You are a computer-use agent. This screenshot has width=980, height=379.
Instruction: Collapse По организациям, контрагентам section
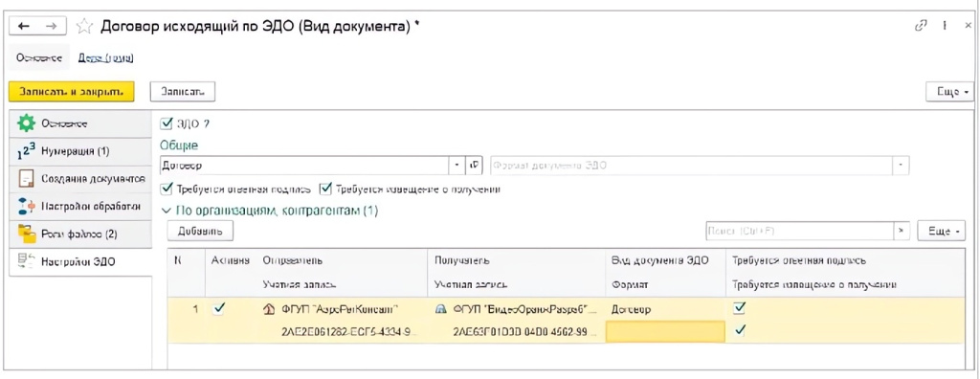point(167,212)
